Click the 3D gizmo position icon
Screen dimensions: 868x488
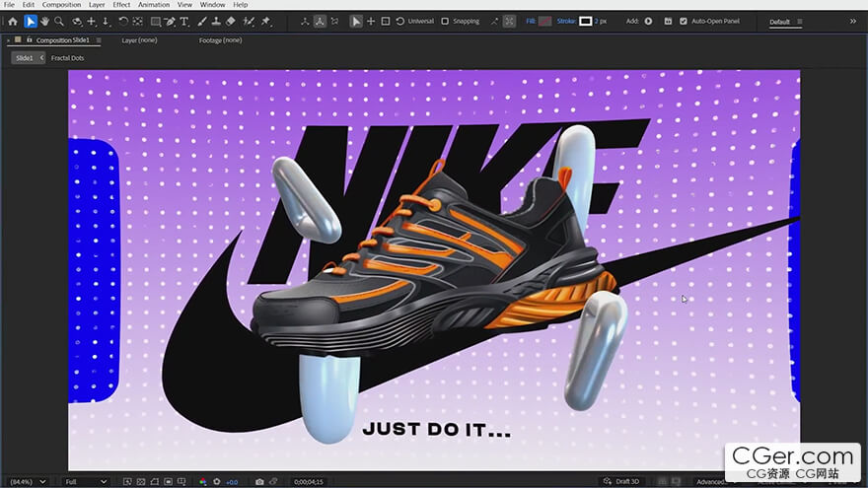pyautogui.click(x=371, y=22)
